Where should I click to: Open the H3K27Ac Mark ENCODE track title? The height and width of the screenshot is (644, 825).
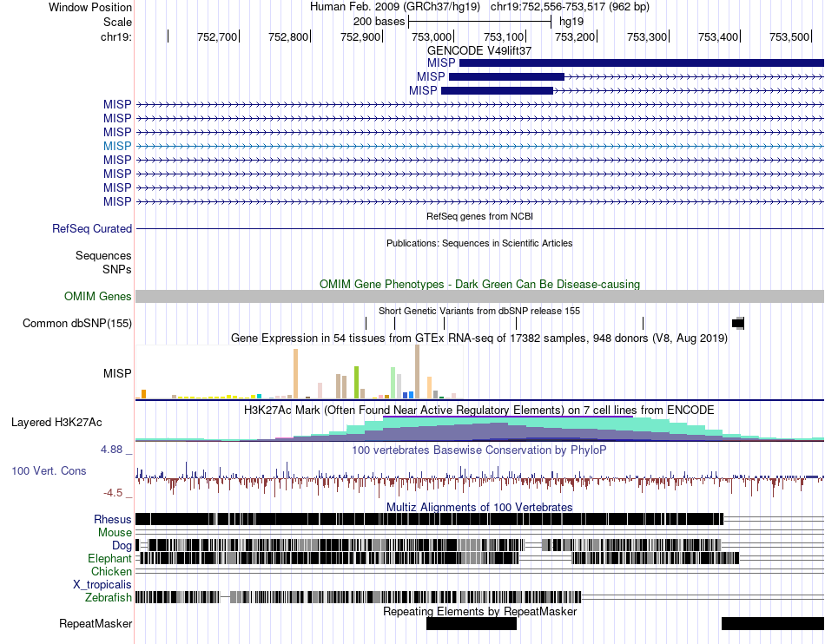479,410
